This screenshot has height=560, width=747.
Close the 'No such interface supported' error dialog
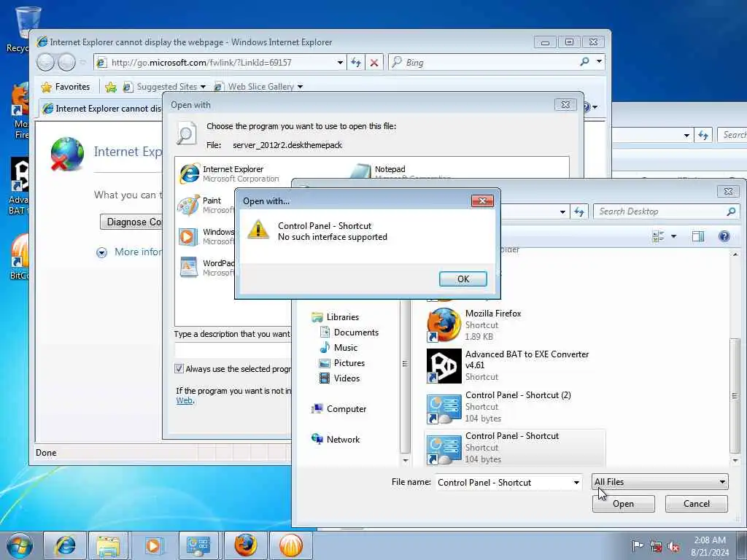(x=482, y=201)
